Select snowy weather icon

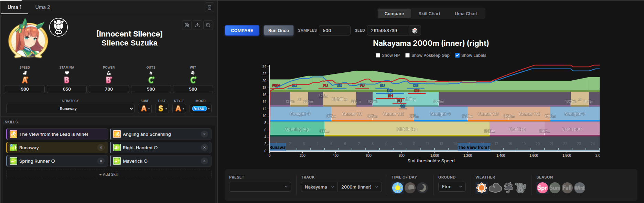[520, 188]
